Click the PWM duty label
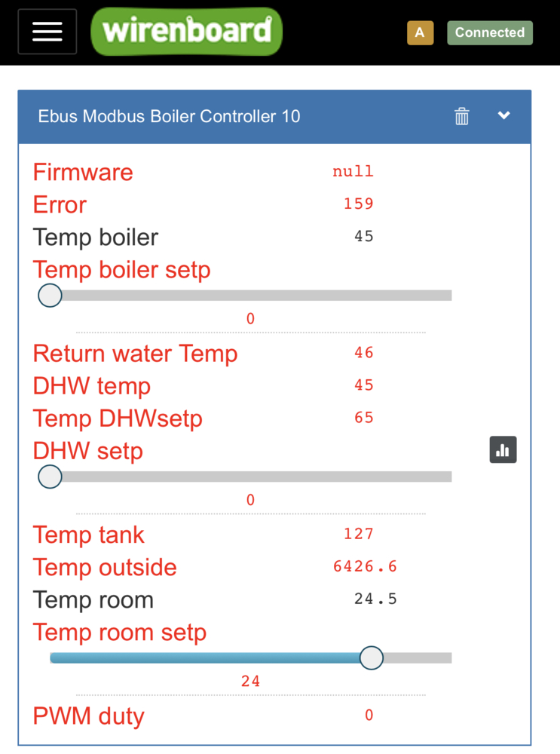Viewport: 560px width, 754px height. [88, 716]
